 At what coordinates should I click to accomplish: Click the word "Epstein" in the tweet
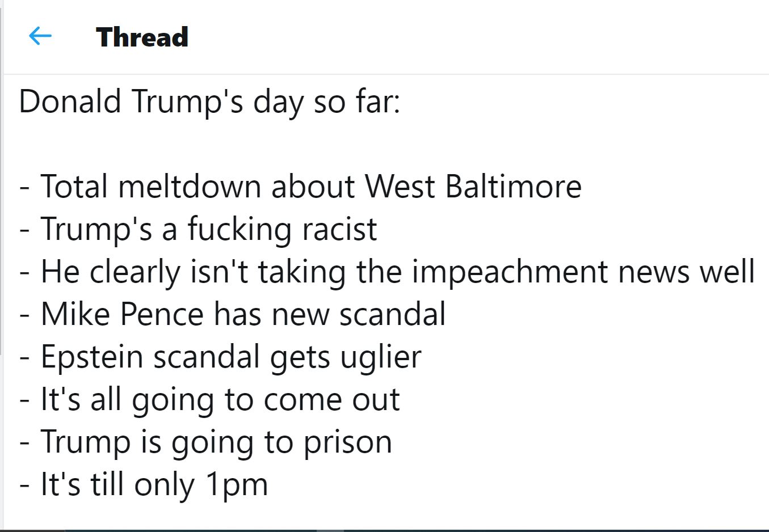(x=92, y=357)
